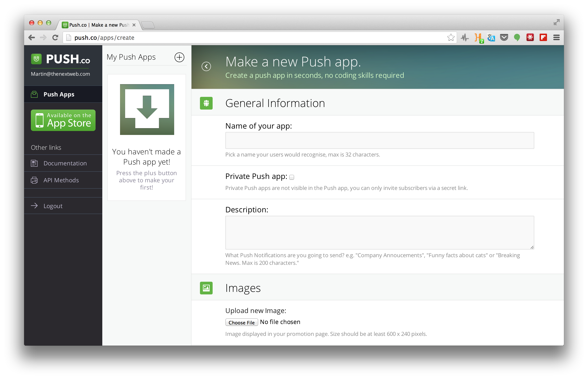Open the pulse waveform extension icon

pyautogui.click(x=465, y=38)
